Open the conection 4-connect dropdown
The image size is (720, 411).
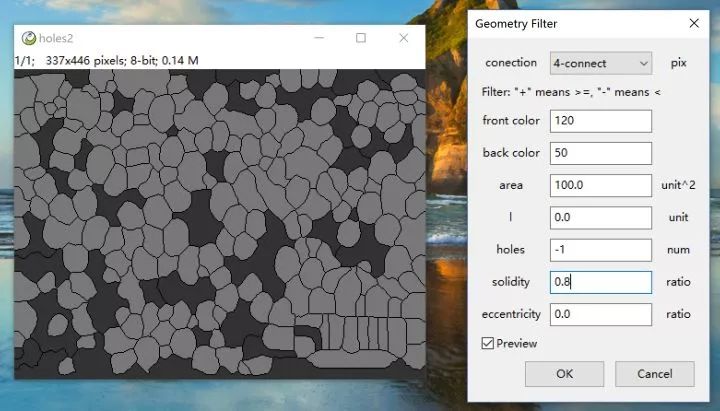tap(601, 63)
